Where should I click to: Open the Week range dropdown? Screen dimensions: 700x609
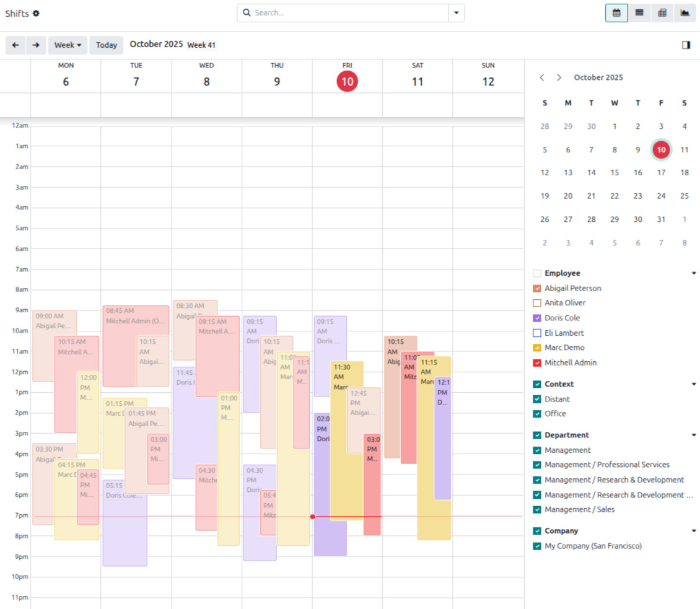(x=68, y=45)
